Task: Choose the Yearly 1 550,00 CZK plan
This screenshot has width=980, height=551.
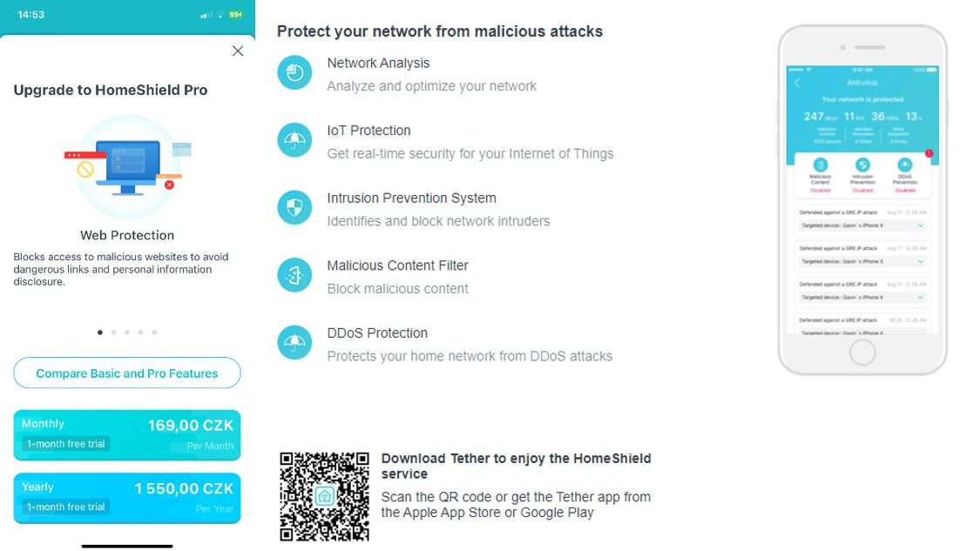Action: [x=127, y=498]
